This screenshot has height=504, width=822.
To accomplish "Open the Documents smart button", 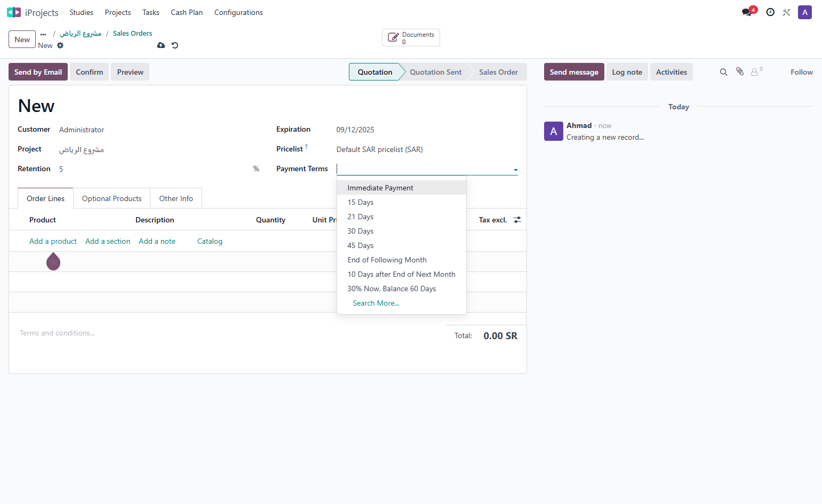I will 411,38.
